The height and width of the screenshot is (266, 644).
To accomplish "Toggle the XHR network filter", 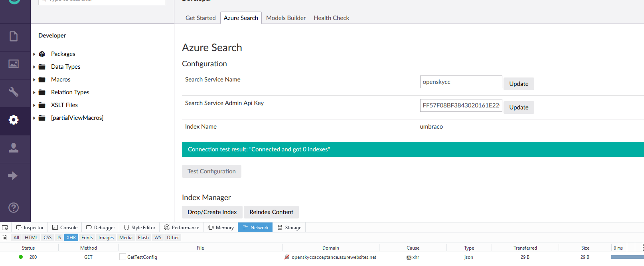I will (x=71, y=238).
